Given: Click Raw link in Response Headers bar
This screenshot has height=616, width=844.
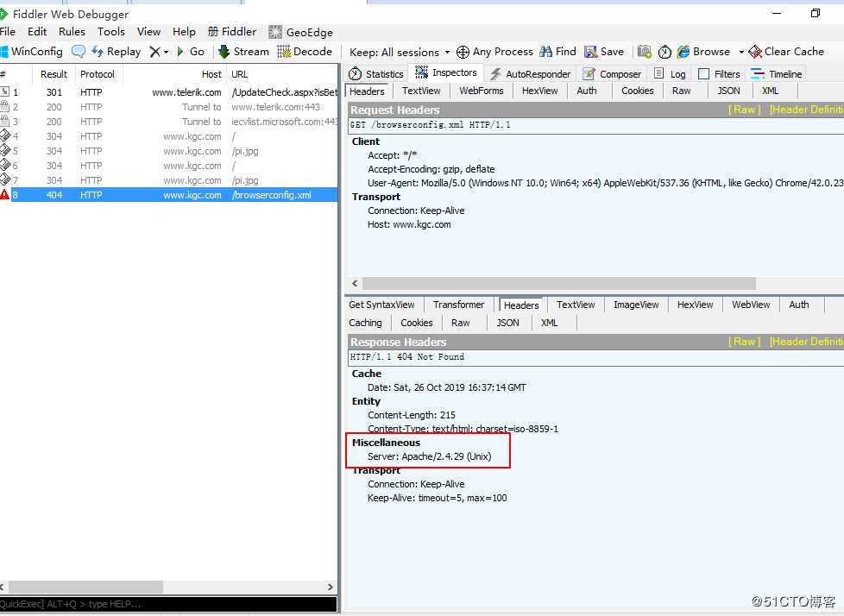Looking at the screenshot, I should (745, 342).
